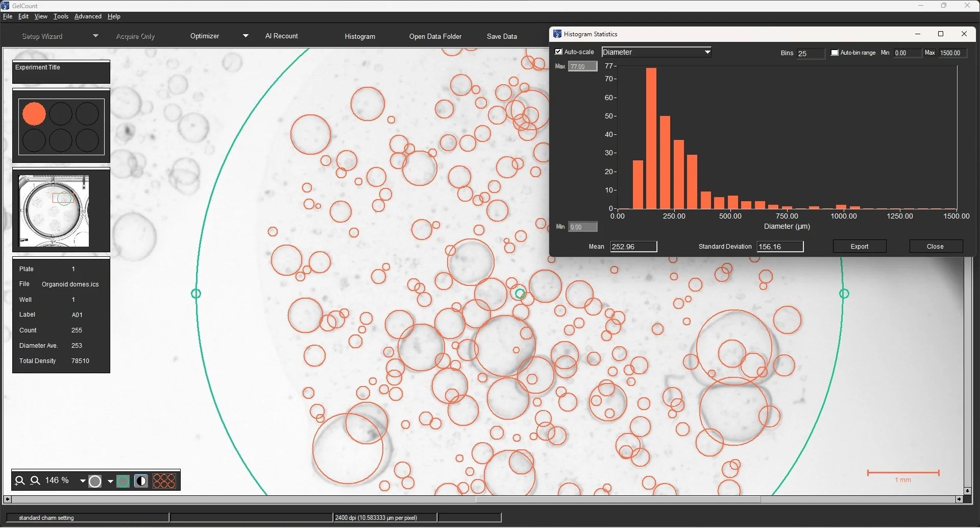Click the Close button in Histogram Statistics
Image resolution: width=980 pixels, height=528 pixels.
pyautogui.click(x=935, y=246)
